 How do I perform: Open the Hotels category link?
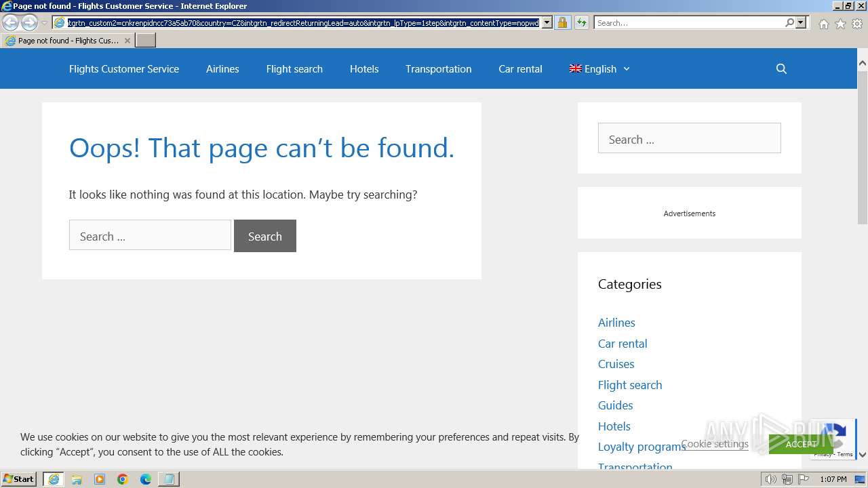point(614,426)
